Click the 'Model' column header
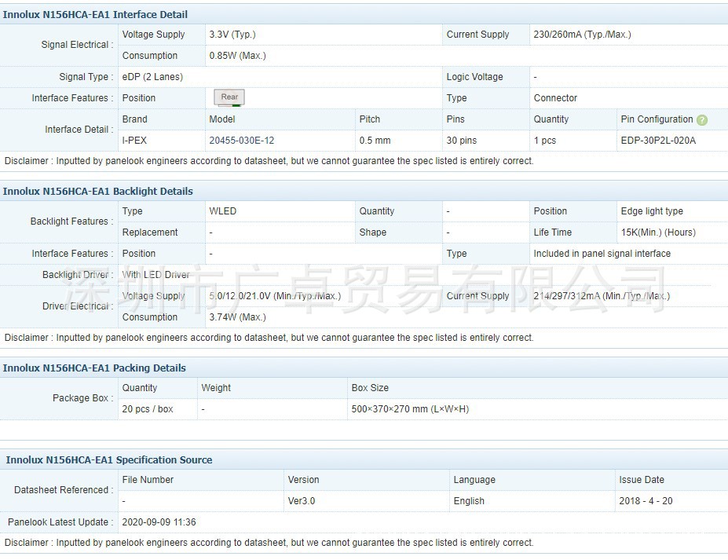Image resolution: width=728 pixels, height=560 pixels. (x=222, y=119)
